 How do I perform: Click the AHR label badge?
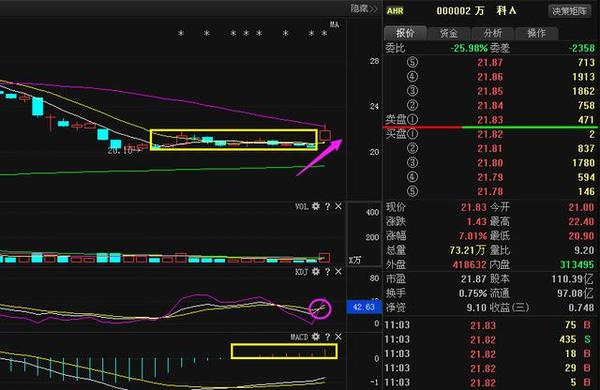point(395,11)
